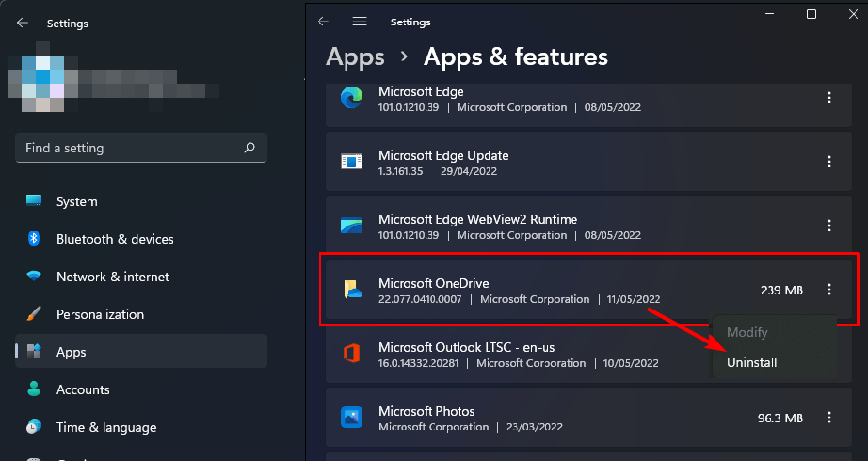The width and height of the screenshot is (868, 461).
Task: Open Bluetooth & devices settings
Action: [x=141, y=239]
